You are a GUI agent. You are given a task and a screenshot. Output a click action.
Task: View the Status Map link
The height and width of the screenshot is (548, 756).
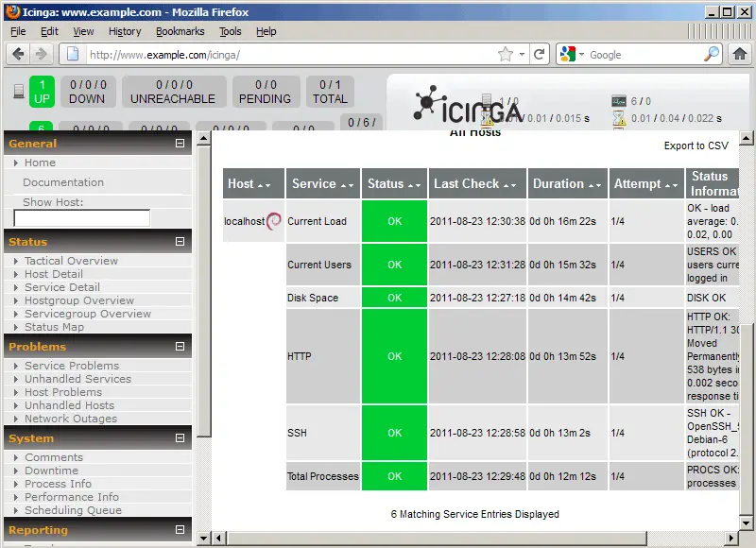click(x=54, y=327)
